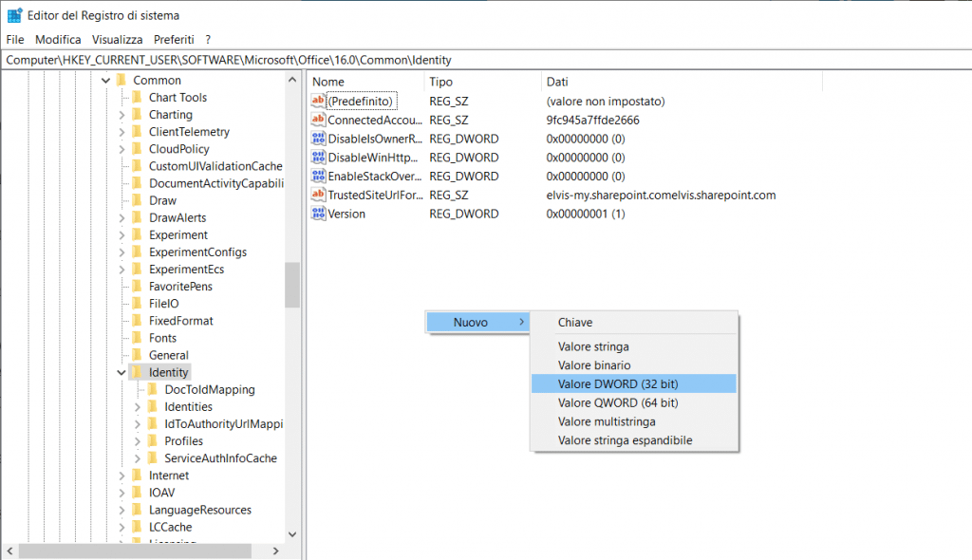Choose Valore DWORD (32 bit) from submenu
Image resolution: width=972 pixels, height=560 pixels.
[x=618, y=383]
